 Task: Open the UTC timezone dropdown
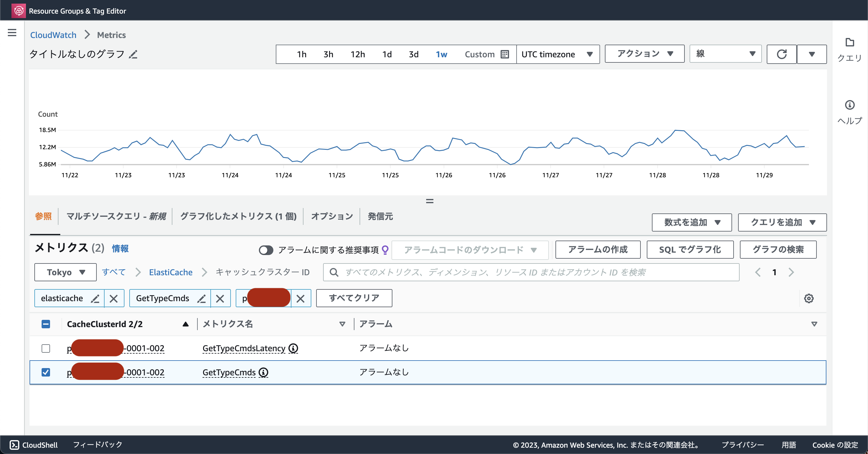point(558,54)
